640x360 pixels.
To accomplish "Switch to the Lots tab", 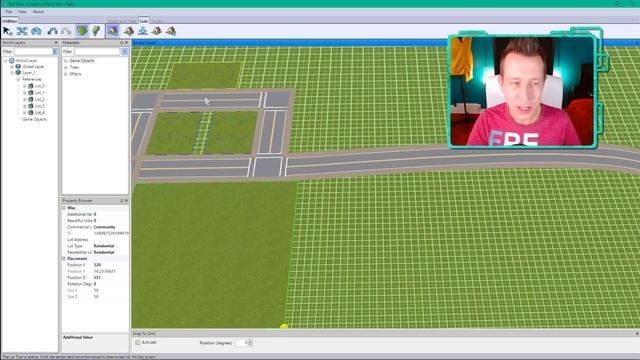I will point(144,21).
